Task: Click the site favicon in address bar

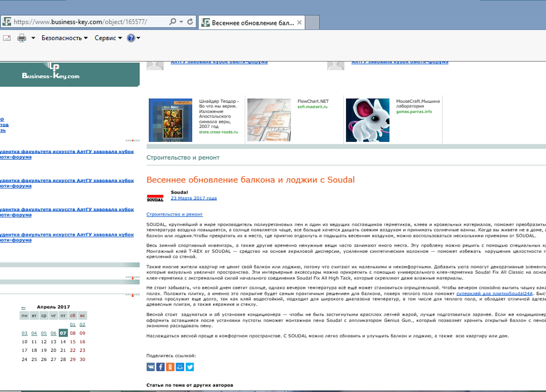Action: pos(6,21)
